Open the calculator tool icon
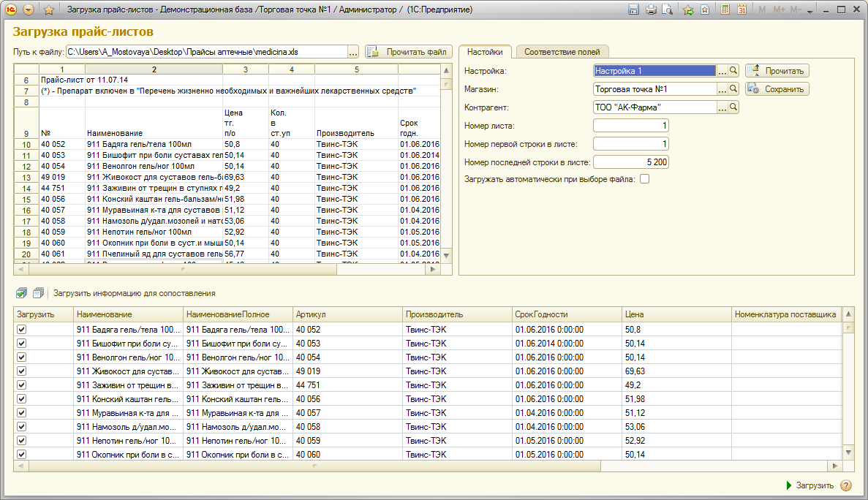868x500 pixels. [725, 10]
